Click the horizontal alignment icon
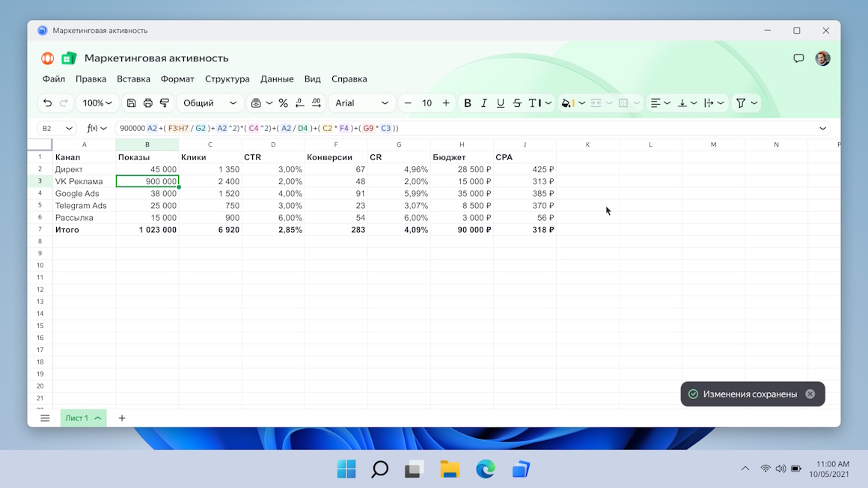The image size is (868, 488). (x=655, y=103)
